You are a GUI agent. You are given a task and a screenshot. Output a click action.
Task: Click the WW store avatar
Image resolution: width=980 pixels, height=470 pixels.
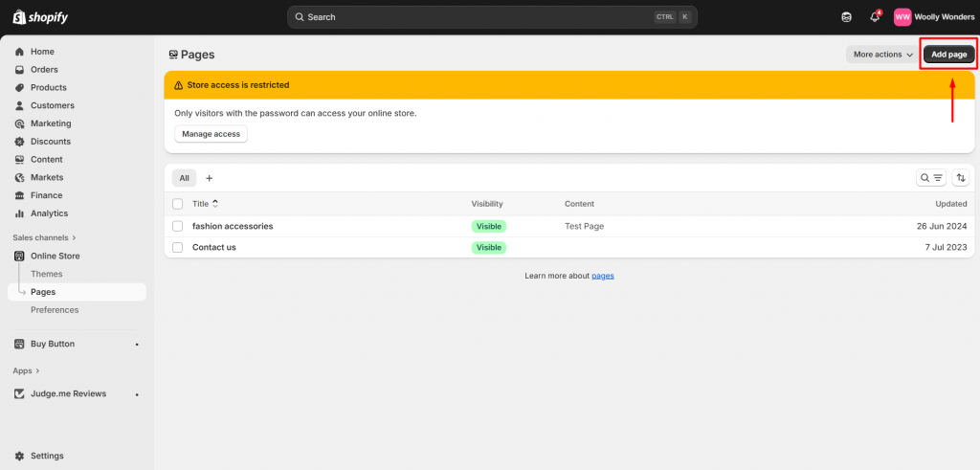tap(902, 17)
